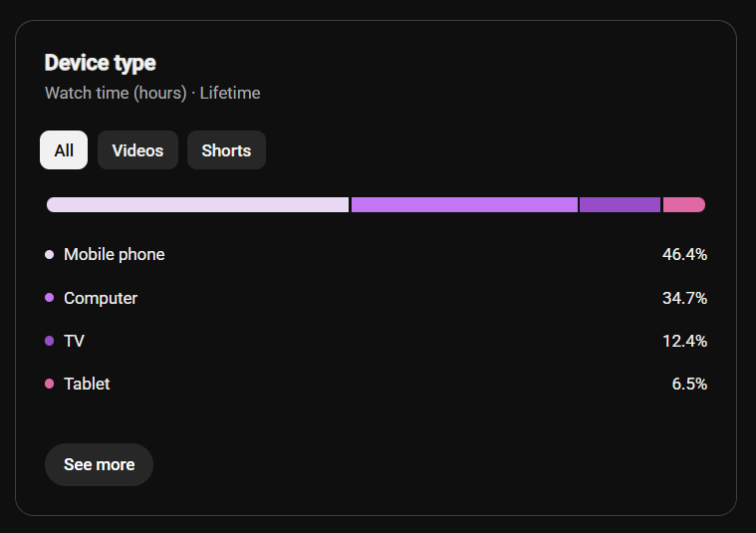Select the TV row label
Screen dimensions: 756x533
(75, 341)
